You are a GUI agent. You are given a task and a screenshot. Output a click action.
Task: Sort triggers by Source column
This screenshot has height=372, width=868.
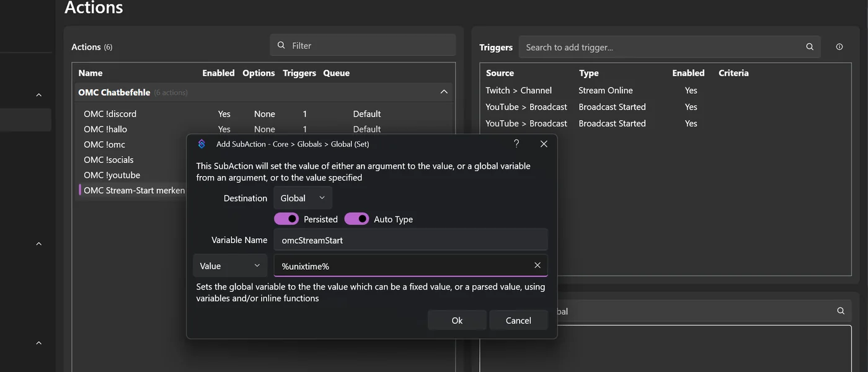tap(500, 73)
